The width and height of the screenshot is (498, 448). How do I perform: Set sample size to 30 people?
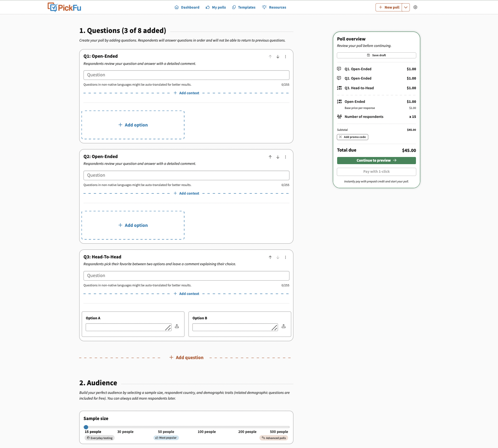click(125, 432)
